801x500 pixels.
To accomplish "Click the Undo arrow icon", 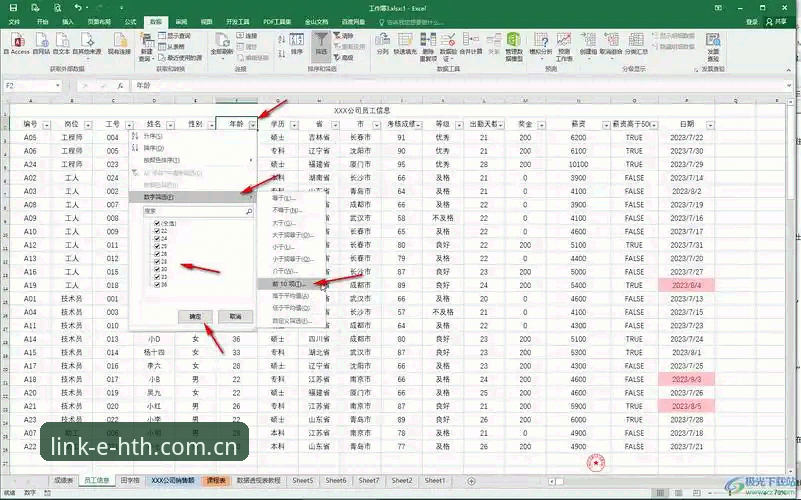I will [78, 8].
